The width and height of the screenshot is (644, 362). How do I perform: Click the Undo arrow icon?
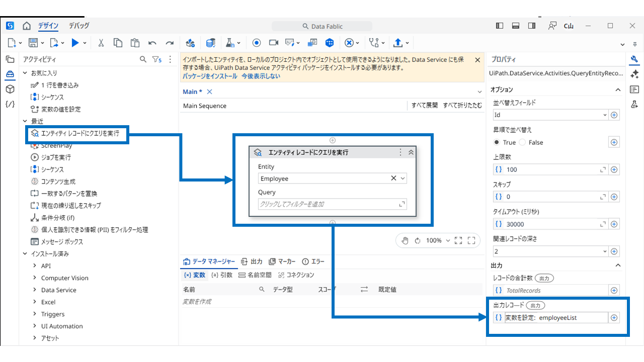pyautogui.click(x=152, y=43)
